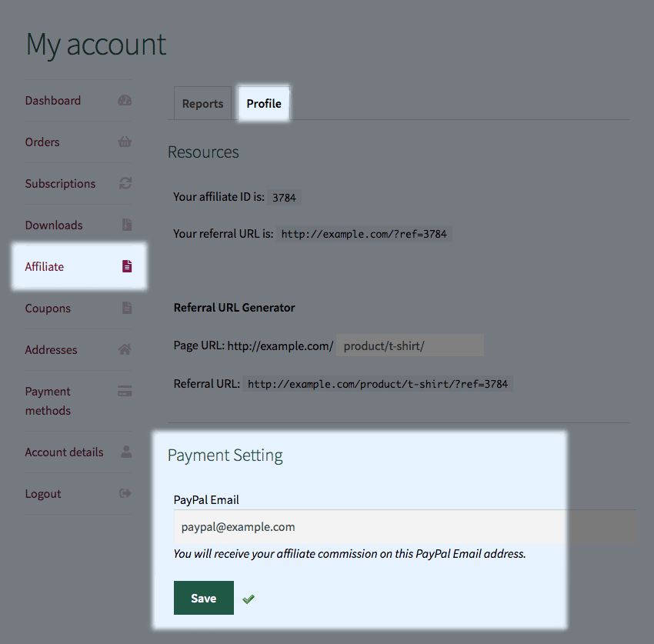Click the Account details user icon

(126, 452)
